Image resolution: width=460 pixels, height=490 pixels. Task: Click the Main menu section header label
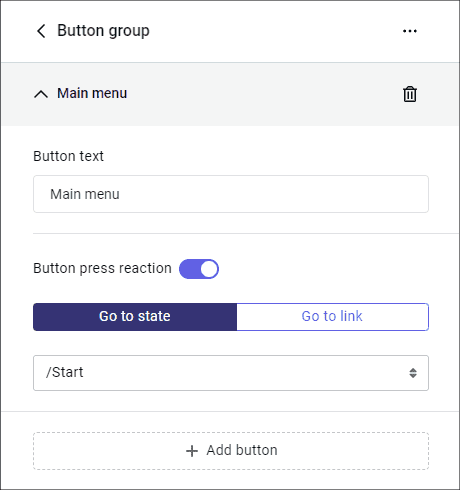pyautogui.click(x=92, y=93)
